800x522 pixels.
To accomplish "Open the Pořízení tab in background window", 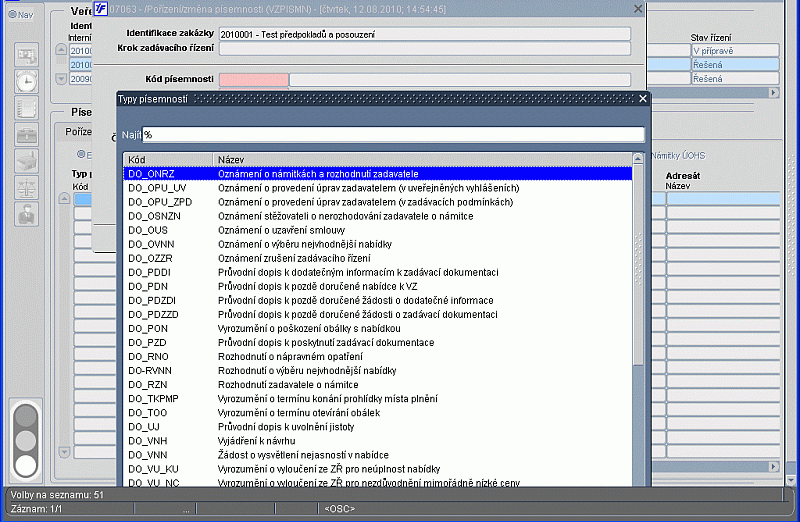I will (78, 132).
